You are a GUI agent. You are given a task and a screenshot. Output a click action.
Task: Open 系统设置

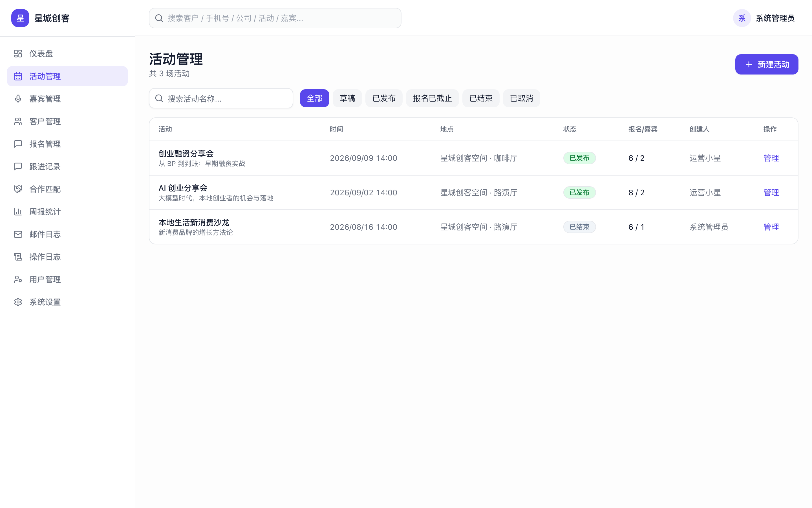pyautogui.click(x=67, y=302)
